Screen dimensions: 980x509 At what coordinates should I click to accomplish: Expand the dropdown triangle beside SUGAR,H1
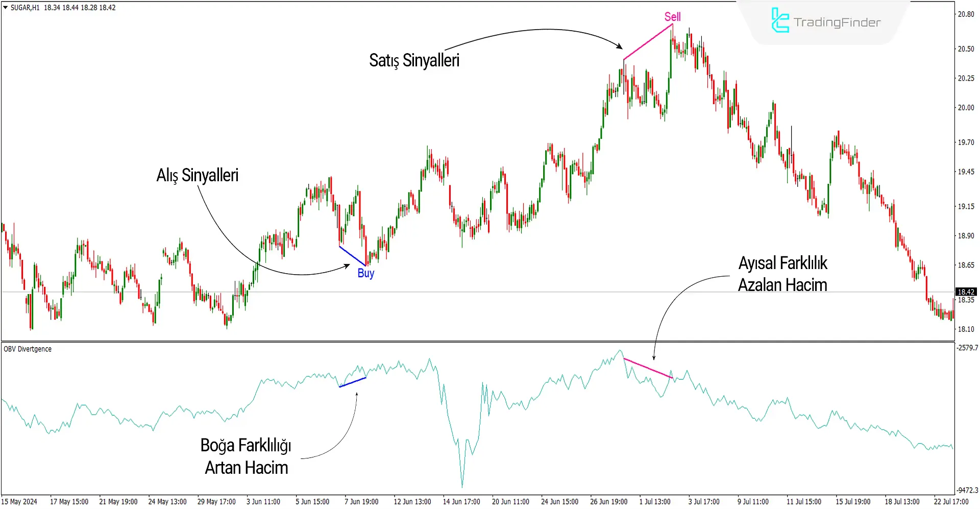click(x=6, y=8)
